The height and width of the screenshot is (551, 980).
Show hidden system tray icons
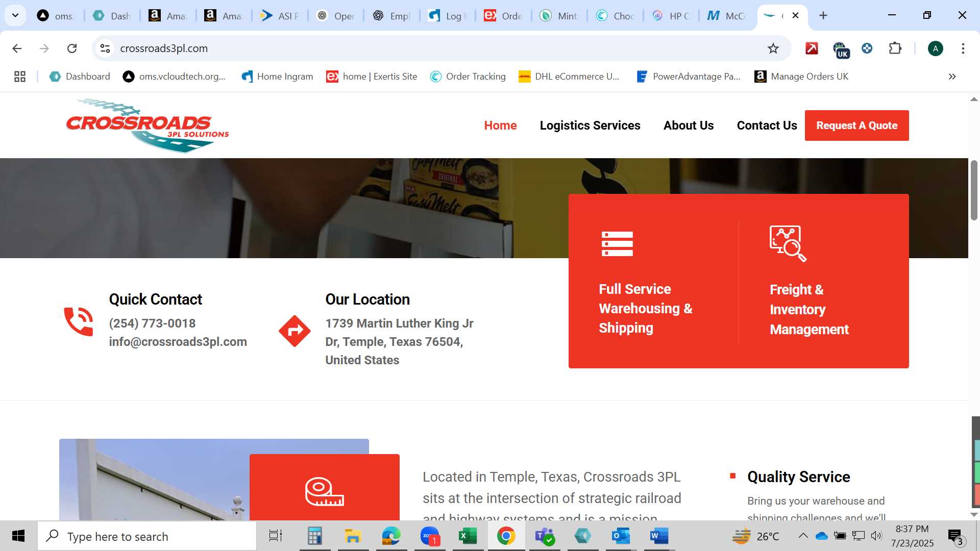click(803, 536)
